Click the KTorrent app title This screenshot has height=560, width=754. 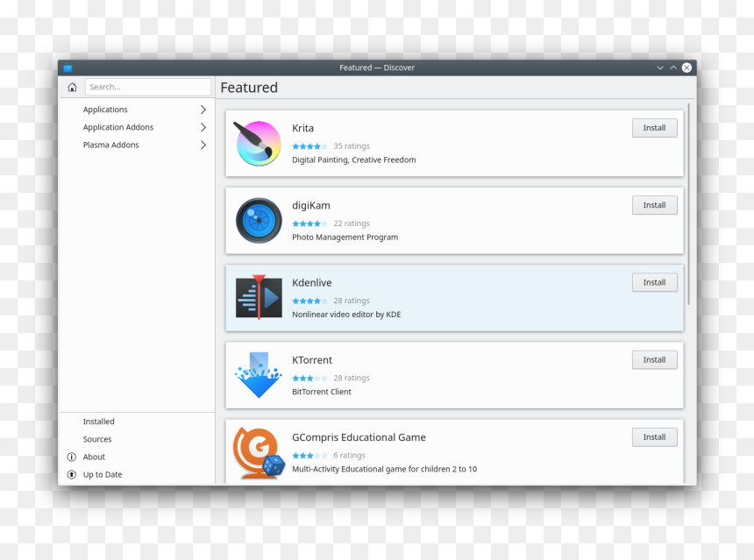[312, 360]
